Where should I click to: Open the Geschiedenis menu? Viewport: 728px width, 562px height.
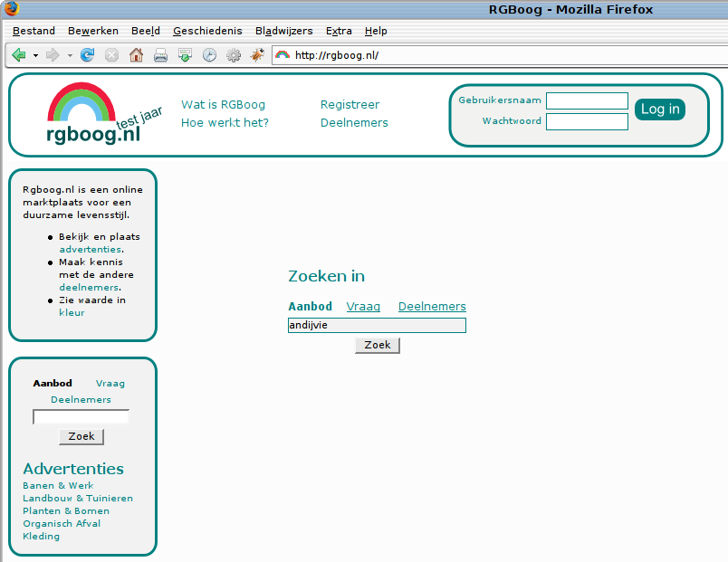coord(207,31)
